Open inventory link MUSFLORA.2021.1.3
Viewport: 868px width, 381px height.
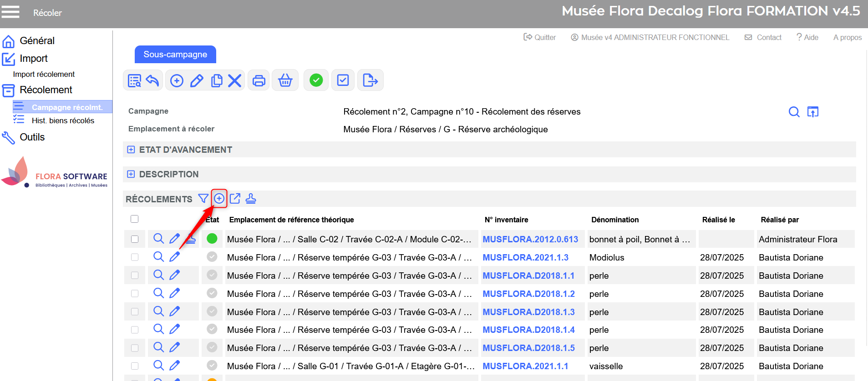pyautogui.click(x=525, y=257)
